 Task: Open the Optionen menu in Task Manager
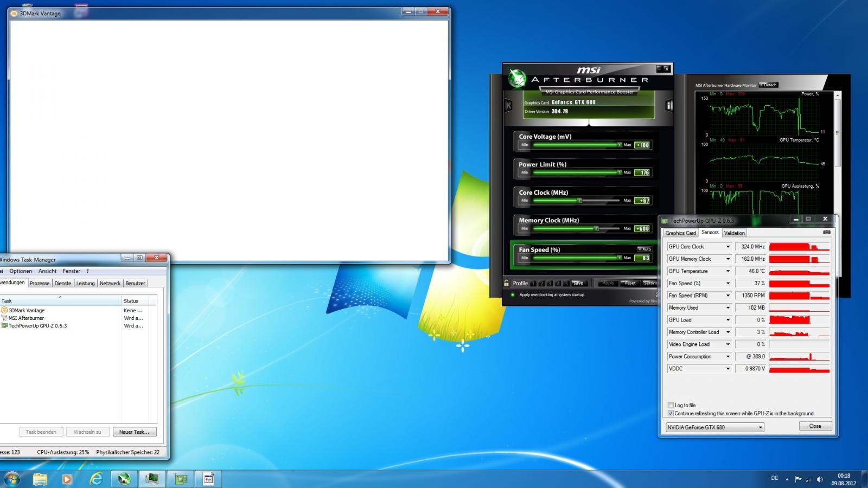[21, 271]
